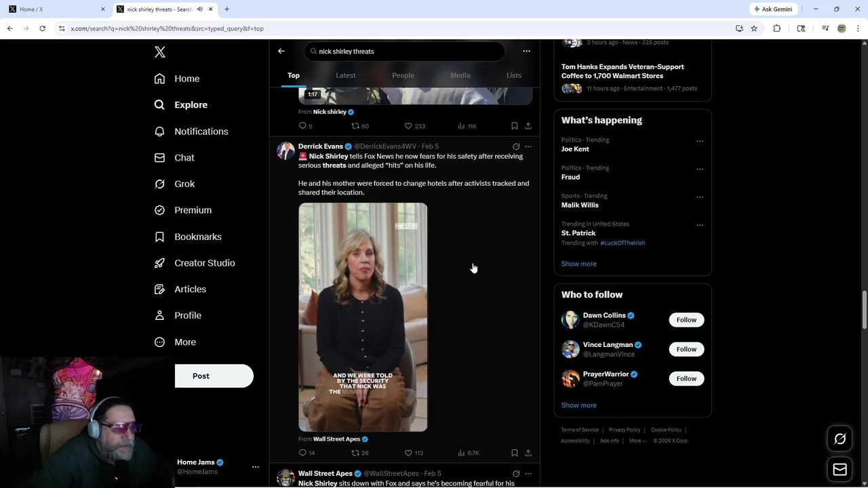This screenshot has height=488, width=868.
Task: Play the Derrick Evans post video
Action: [363, 317]
